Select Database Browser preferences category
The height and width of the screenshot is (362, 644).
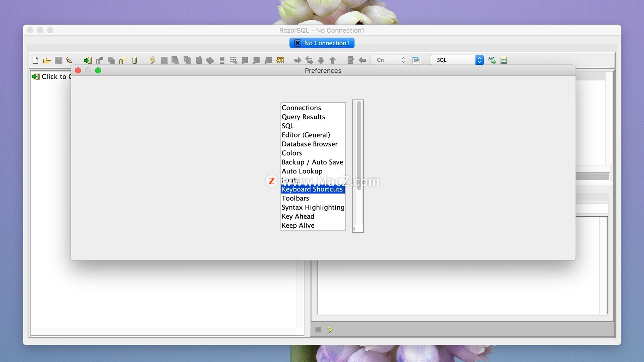point(313,144)
